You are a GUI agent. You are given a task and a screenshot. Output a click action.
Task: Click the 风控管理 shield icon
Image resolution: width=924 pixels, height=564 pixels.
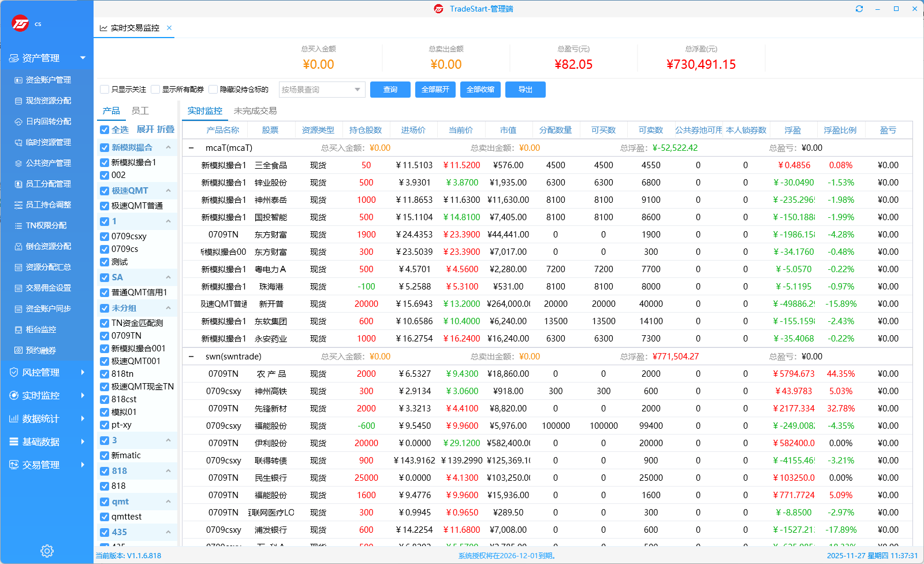pyautogui.click(x=14, y=373)
